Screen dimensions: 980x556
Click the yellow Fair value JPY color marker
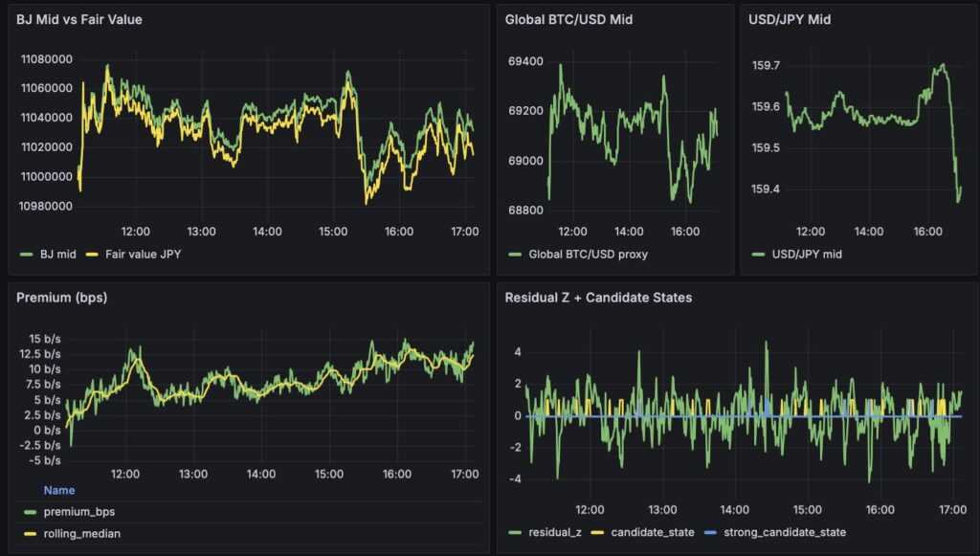click(92, 255)
